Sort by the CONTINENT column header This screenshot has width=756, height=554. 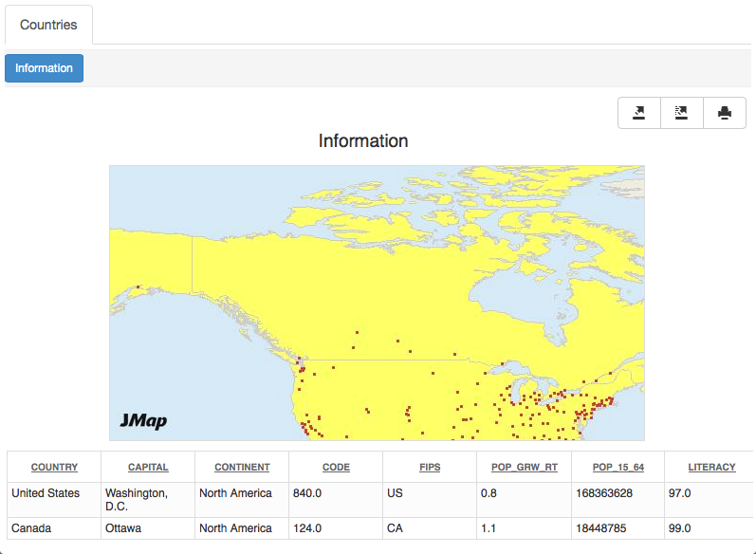coord(242,467)
